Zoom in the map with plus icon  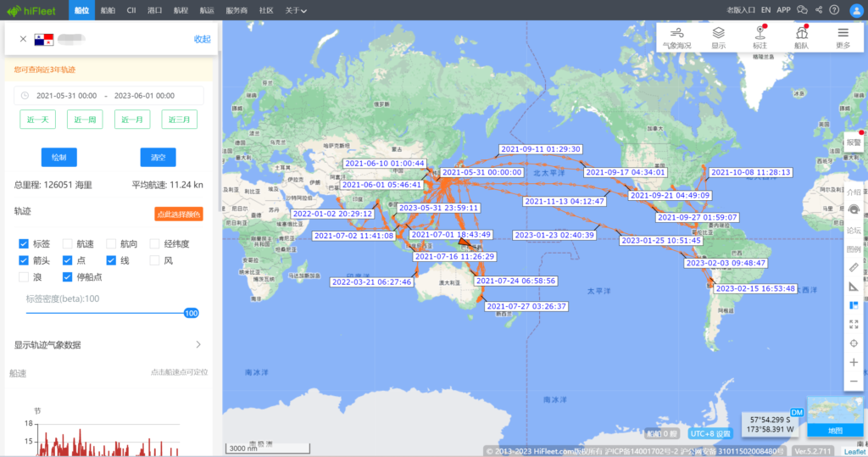click(x=854, y=362)
